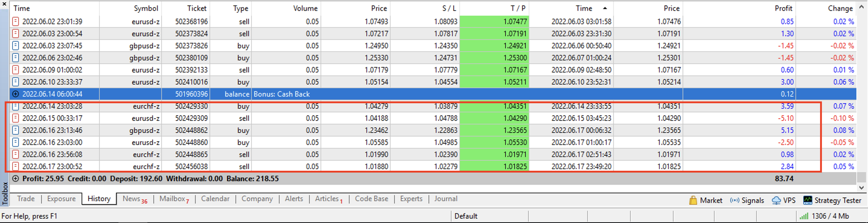Open the Experts tab
The height and width of the screenshot is (223, 868).
pyautogui.click(x=411, y=199)
